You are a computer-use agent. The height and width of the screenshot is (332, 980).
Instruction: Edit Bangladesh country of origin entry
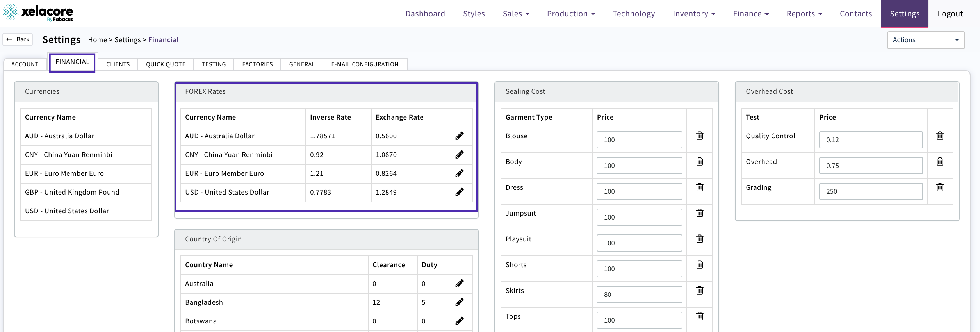point(460,302)
